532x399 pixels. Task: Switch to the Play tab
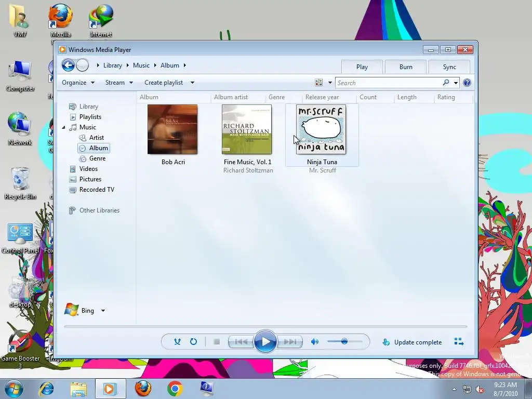(x=362, y=67)
